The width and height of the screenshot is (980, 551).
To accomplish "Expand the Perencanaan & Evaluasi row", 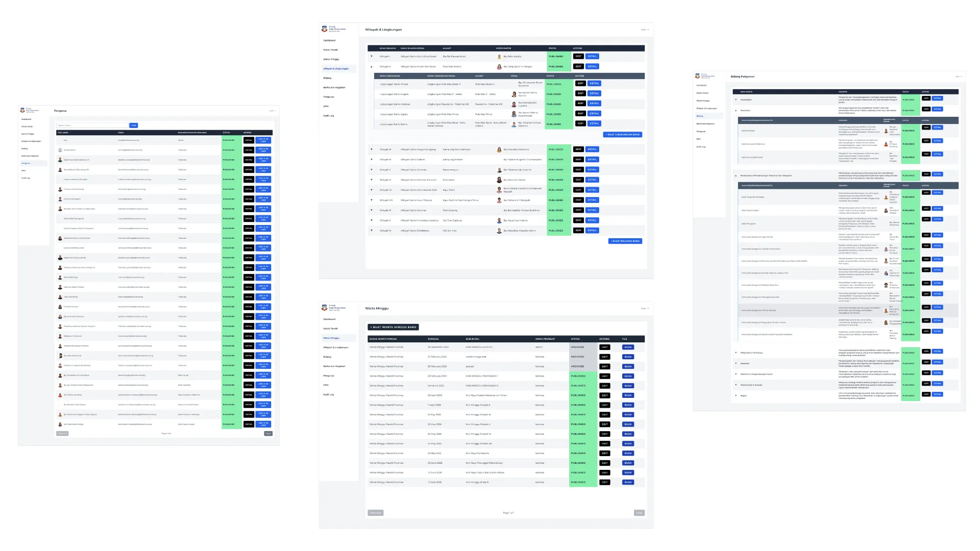I will pos(736,385).
